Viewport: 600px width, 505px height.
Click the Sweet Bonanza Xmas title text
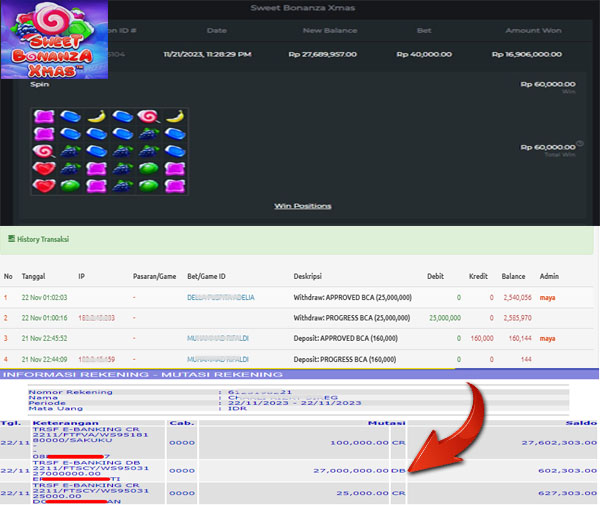point(303,8)
